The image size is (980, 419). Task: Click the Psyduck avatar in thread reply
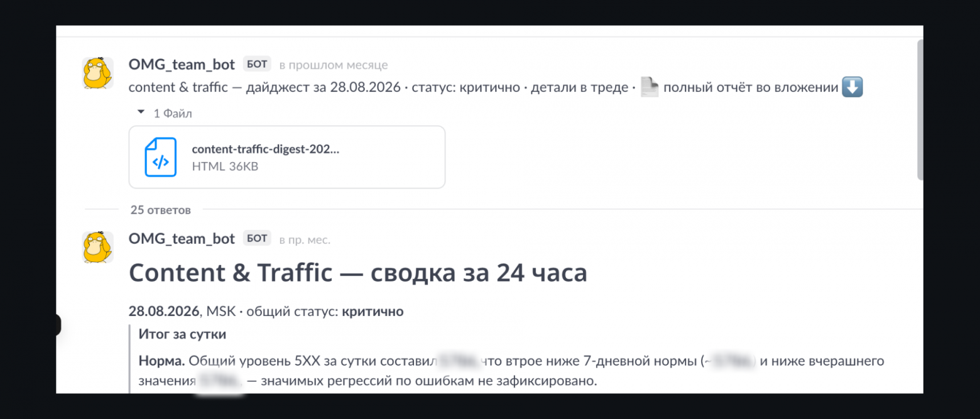pos(97,247)
